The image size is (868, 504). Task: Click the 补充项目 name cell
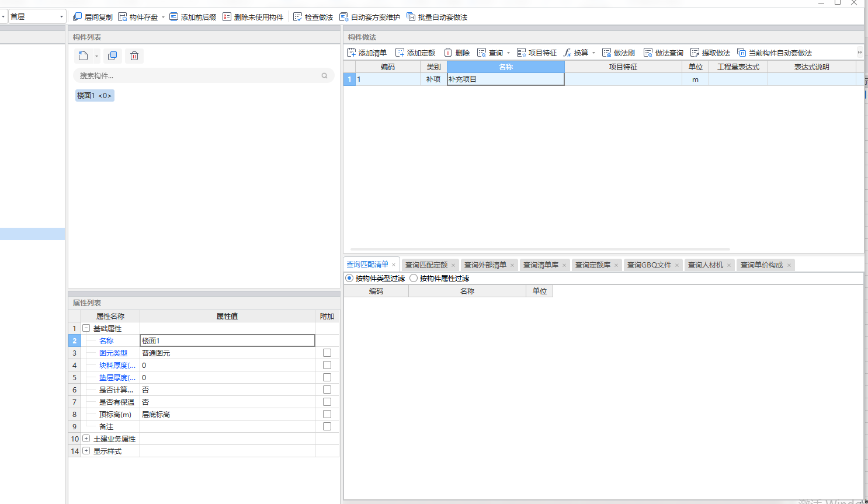(x=506, y=79)
